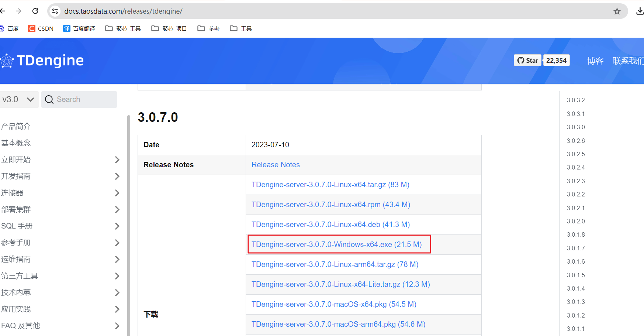Expand the 部署集群 section chevron
The height and width of the screenshot is (336, 644).
pos(117,209)
